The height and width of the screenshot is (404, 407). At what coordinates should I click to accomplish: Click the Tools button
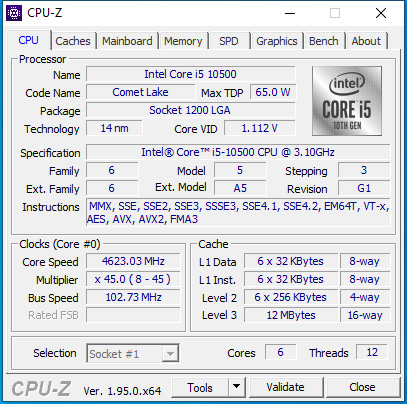200,387
